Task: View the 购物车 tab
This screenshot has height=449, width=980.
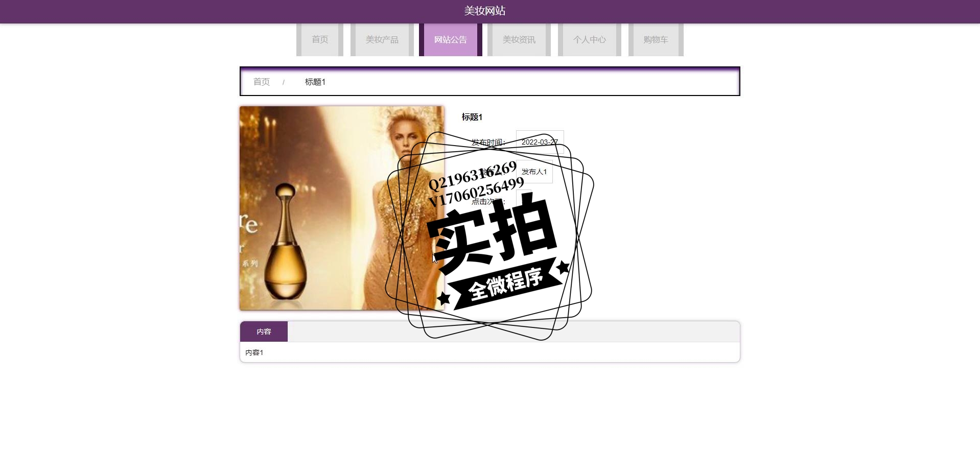Action: (x=656, y=40)
